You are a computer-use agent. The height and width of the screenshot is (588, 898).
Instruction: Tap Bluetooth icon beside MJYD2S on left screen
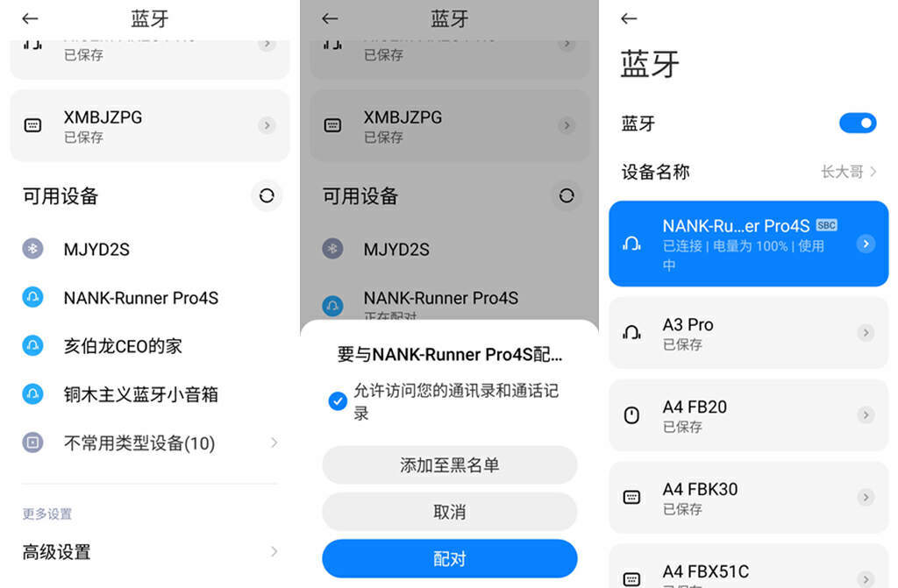[32, 249]
